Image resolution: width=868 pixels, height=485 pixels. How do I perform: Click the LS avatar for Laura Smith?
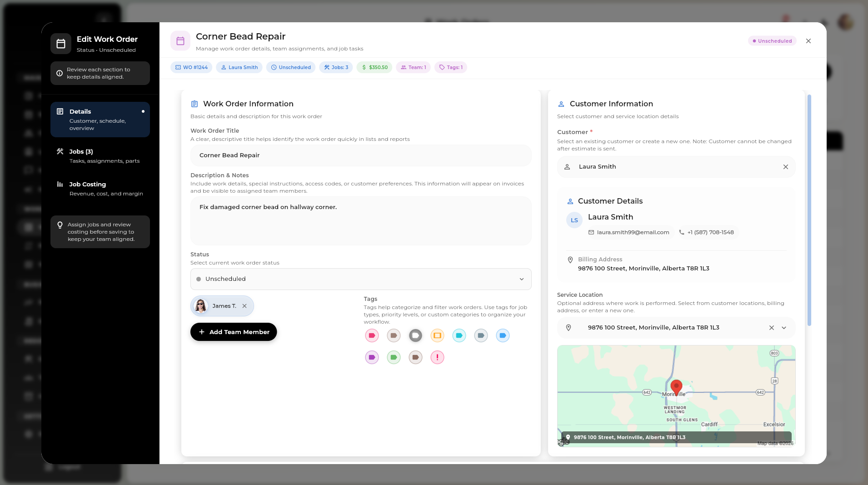pos(574,220)
